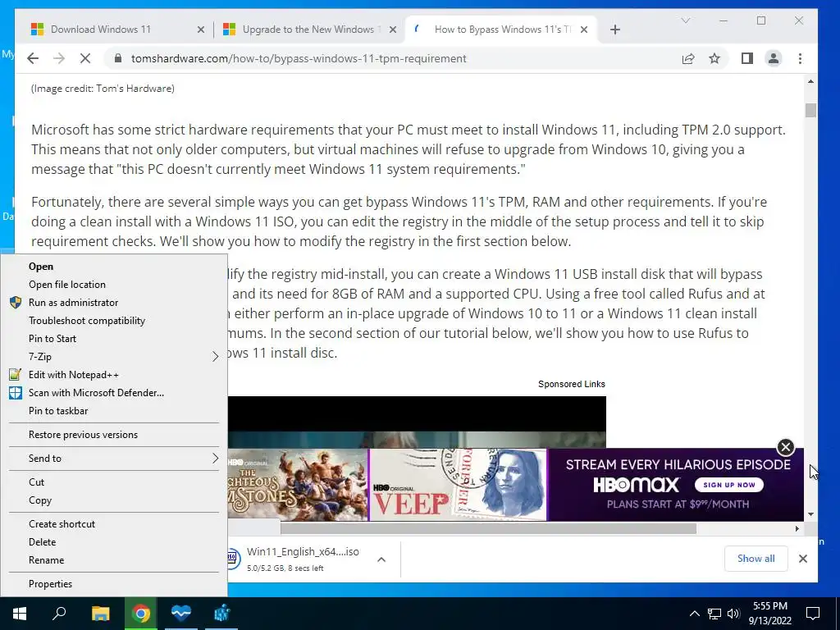
Task: Click the Righteous Gemstones ad thumbnail
Action: pos(298,485)
